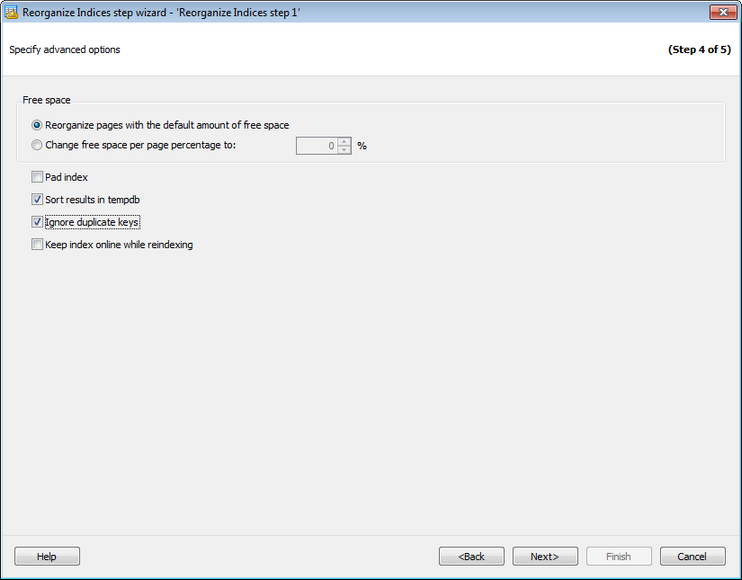Click the Free space group label

[x=46, y=101]
